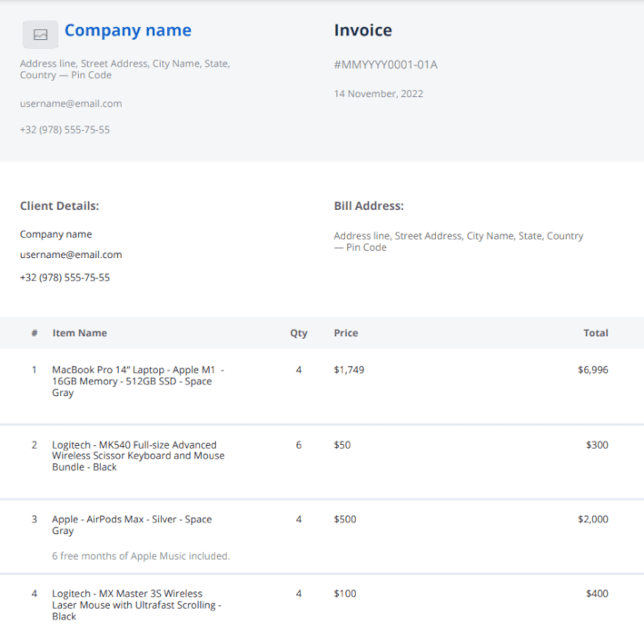Click the client email username@email.com
644x644 pixels.
point(71,254)
